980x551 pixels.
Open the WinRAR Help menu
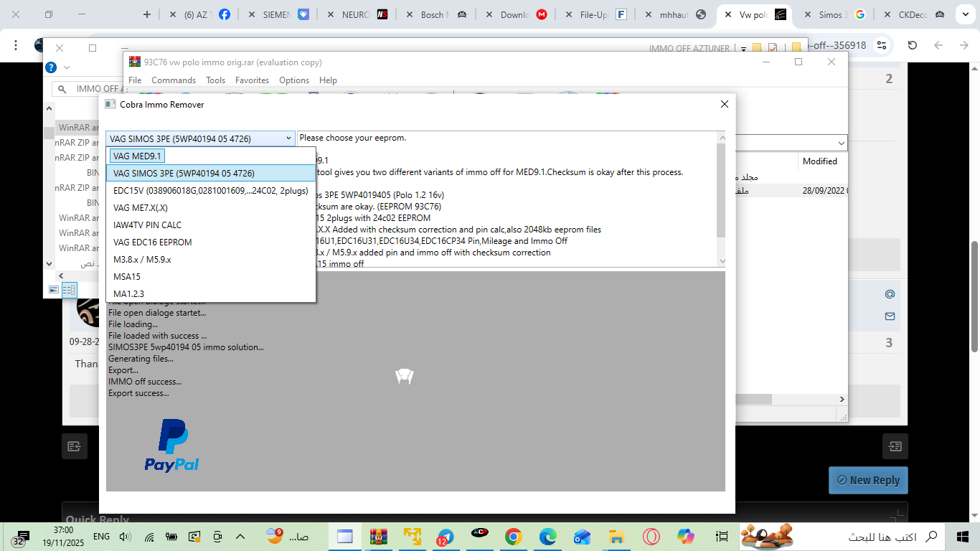328,80
